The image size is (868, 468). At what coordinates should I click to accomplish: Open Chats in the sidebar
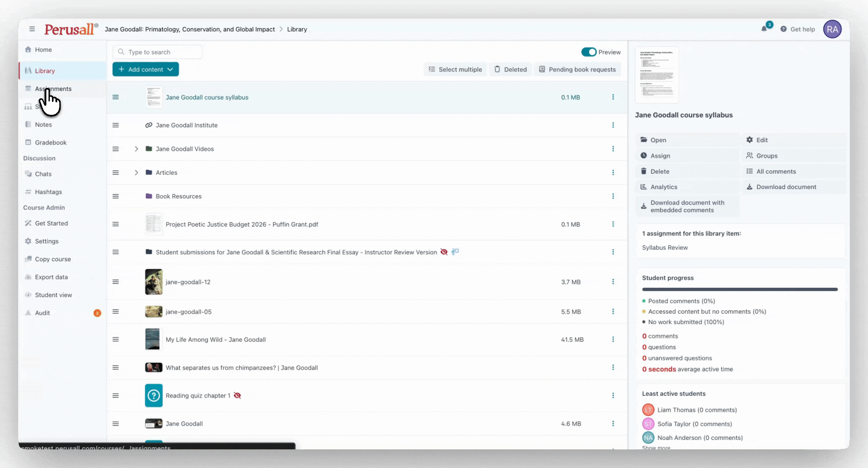[63, 174]
